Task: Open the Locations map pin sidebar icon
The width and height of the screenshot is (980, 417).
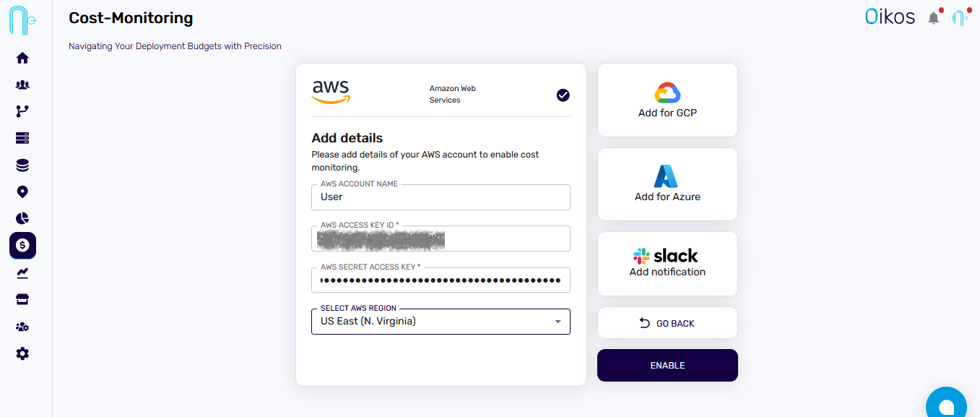Action: (22, 192)
